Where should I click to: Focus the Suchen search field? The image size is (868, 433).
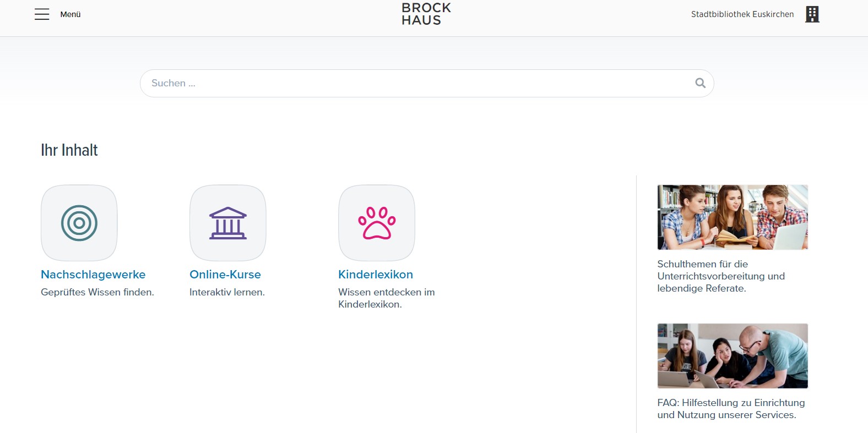(x=413, y=83)
